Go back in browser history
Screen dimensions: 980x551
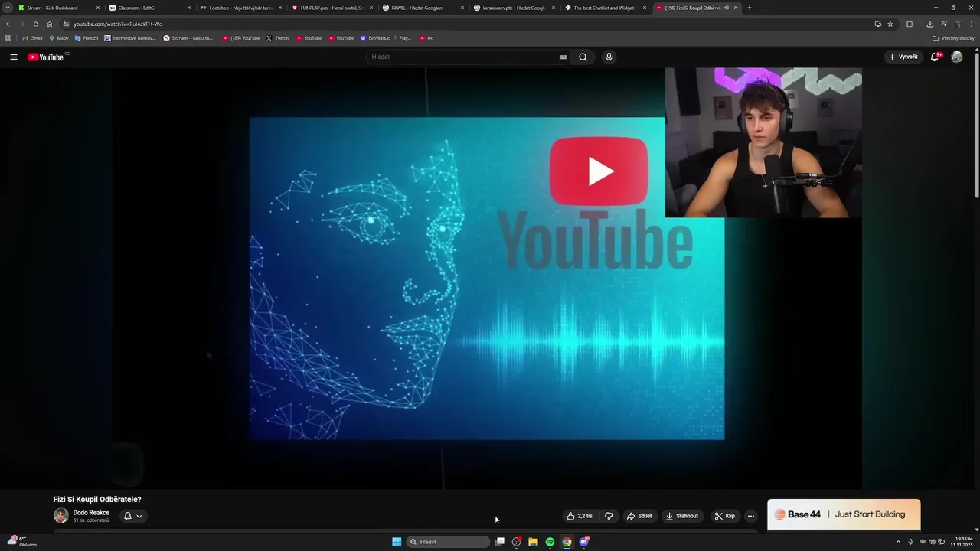pos(8,24)
